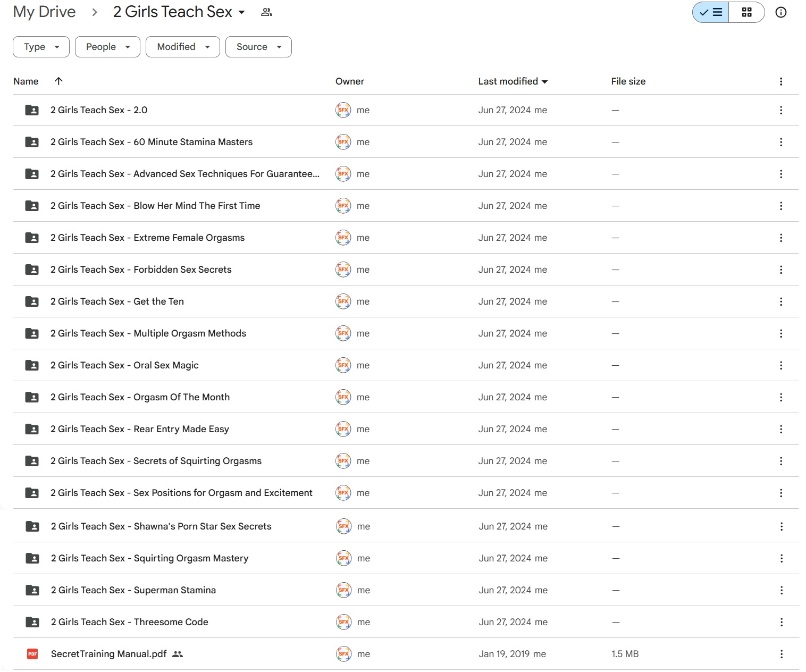The image size is (806, 672).
Task: Open the People filter dropdown
Action: point(107,47)
